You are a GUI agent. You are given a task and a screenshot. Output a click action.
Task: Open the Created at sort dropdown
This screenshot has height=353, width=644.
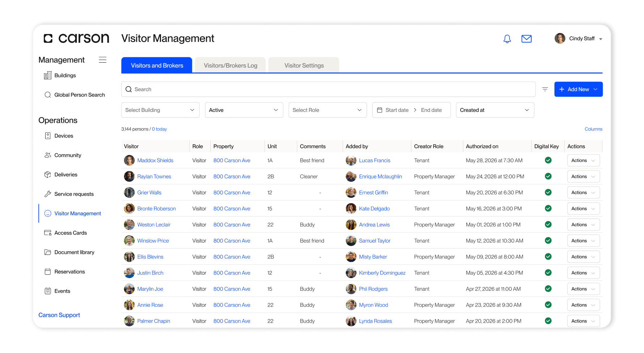pos(495,110)
